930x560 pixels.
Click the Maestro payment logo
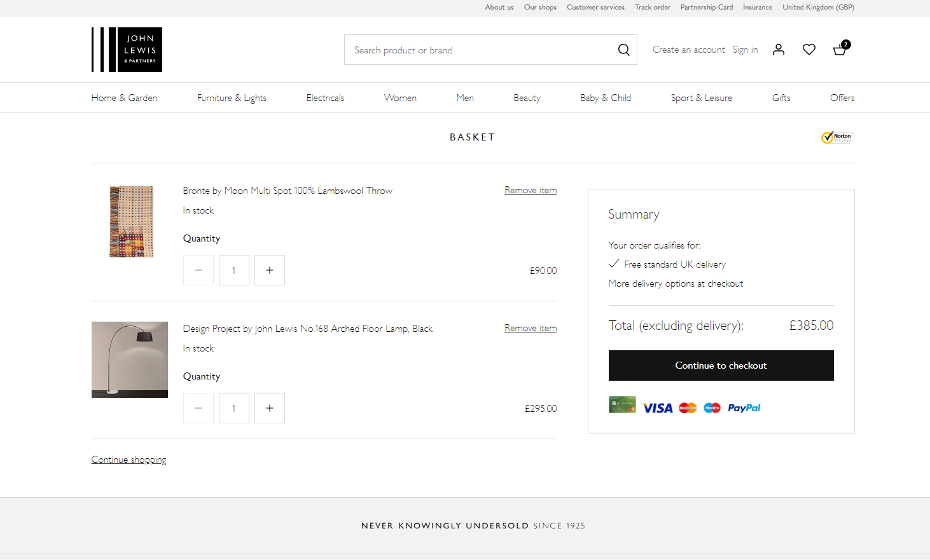coord(712,408)
